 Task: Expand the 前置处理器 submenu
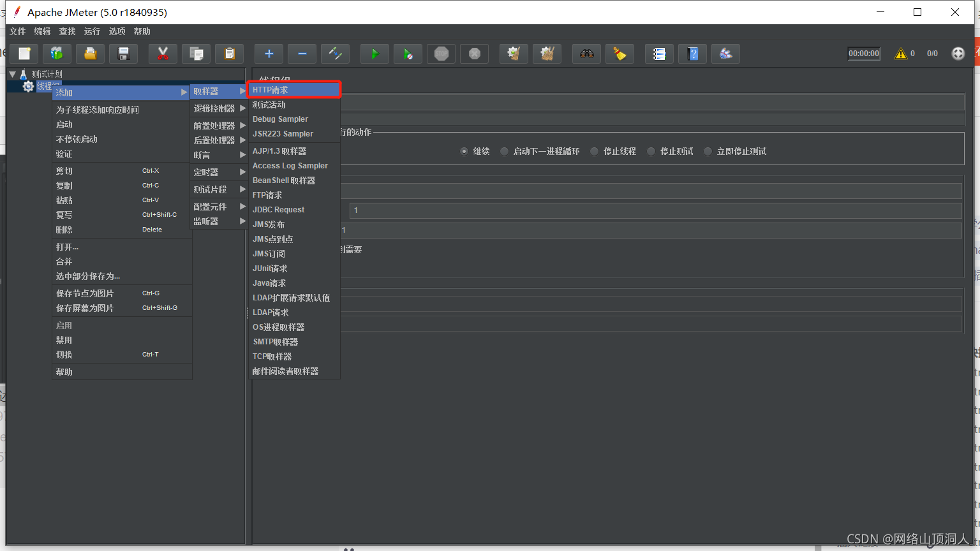pyautogui.click(x=219, y=126)
